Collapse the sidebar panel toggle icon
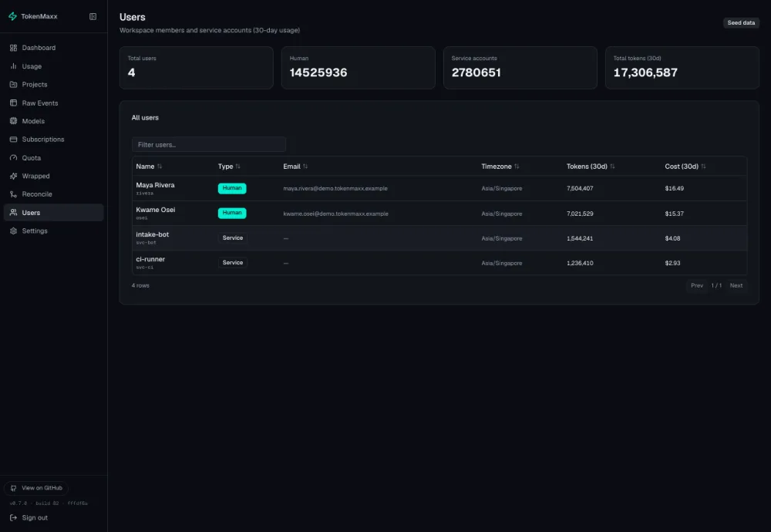Viewport: 771px width, 532px height. [93, 17]
